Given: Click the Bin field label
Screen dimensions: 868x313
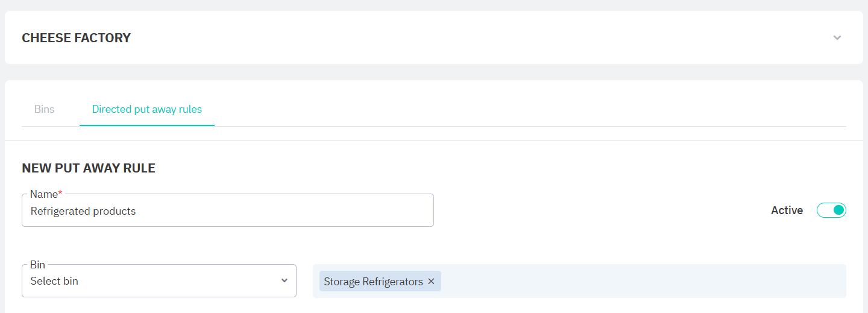Looking at the screenshot, I should tap(37, 265).
